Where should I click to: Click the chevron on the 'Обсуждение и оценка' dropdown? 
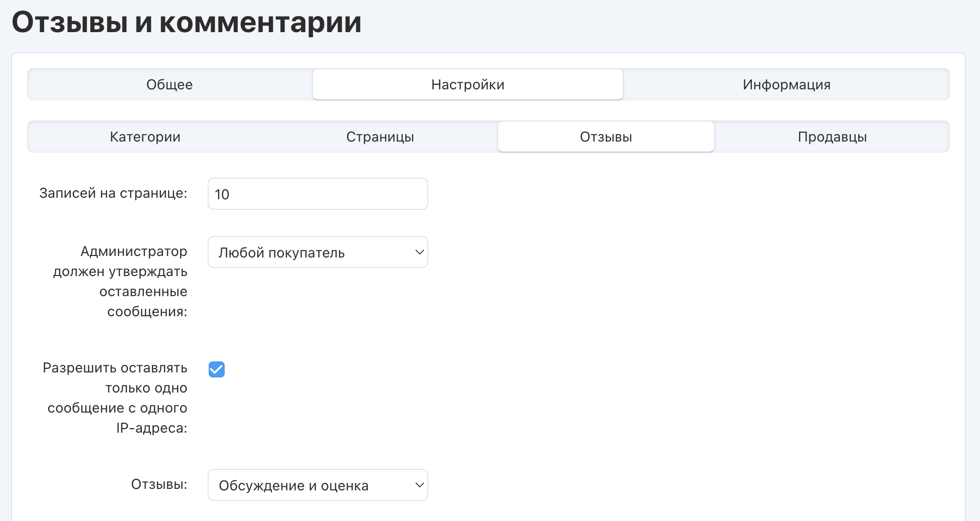pyautogui.click(x=419, y=485)
